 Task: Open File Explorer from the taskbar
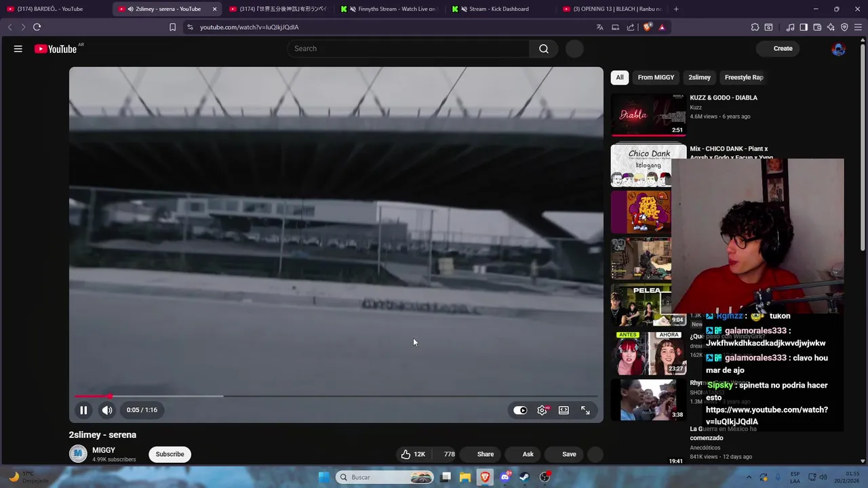click(x=465, y=477)
